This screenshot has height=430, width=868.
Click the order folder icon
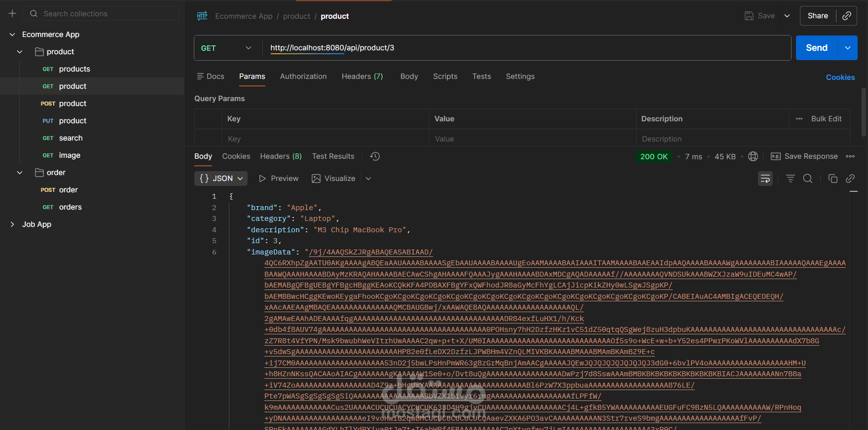coord(39,173)
